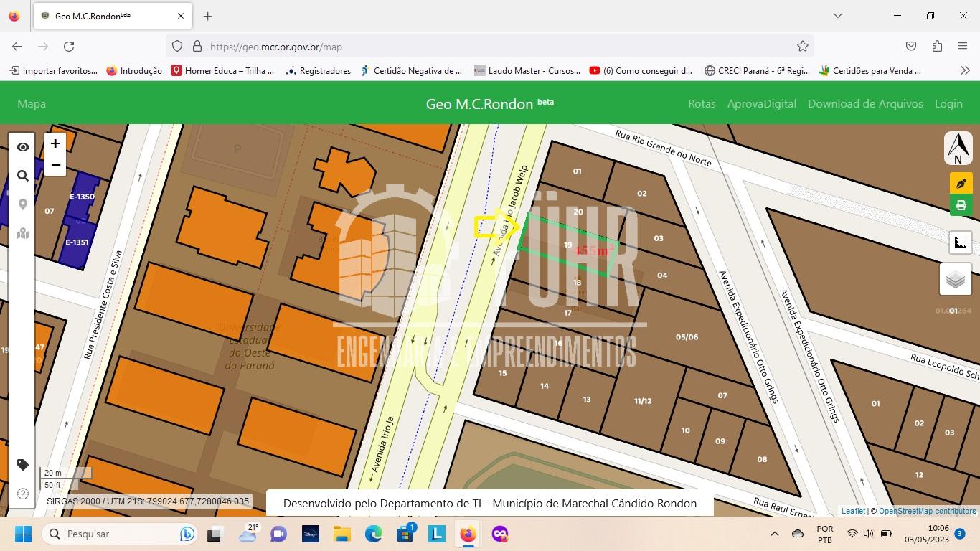Image resolution: width=980 pixels, height=551 pixels.
Task: Open the Firefox application menu
Action: (x=963, y=46)
